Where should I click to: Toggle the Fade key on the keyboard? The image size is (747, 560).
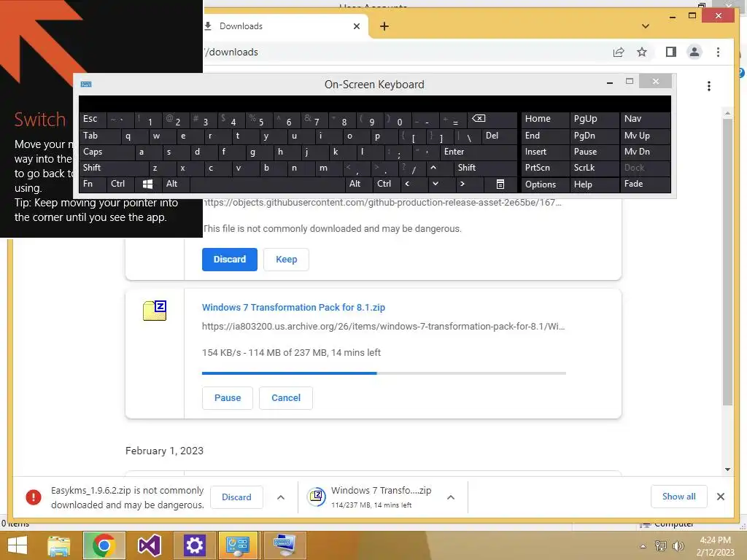646,184
